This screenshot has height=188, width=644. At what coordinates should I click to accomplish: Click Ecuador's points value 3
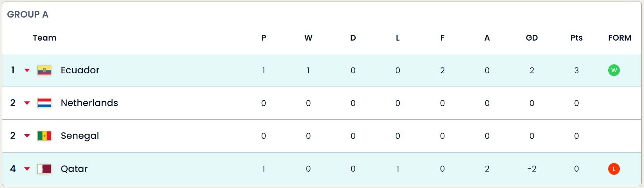click(576, 71)
